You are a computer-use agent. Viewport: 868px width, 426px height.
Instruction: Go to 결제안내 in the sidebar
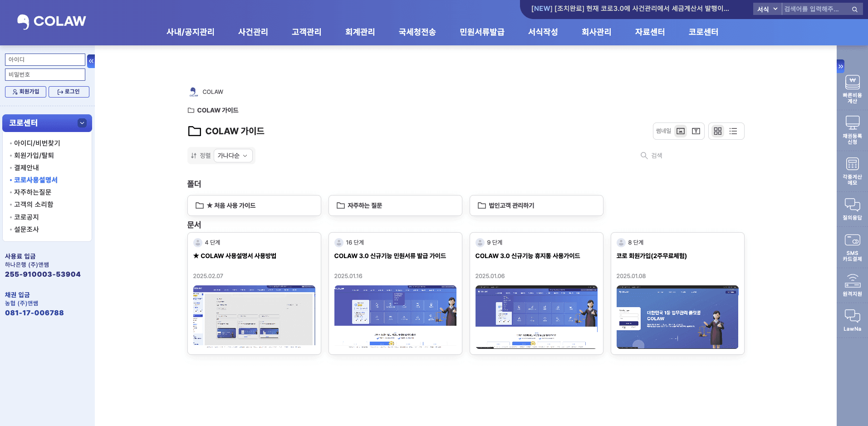coord(26,167)
